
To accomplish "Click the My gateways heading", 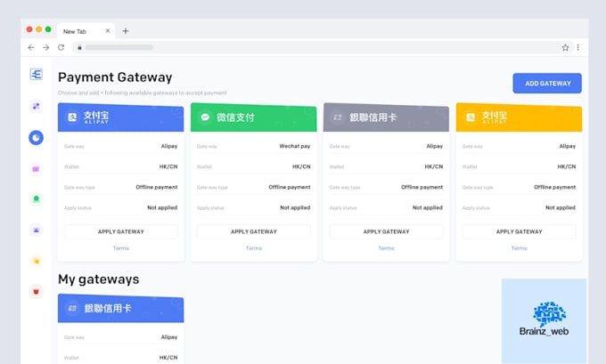I will (99, 279).
